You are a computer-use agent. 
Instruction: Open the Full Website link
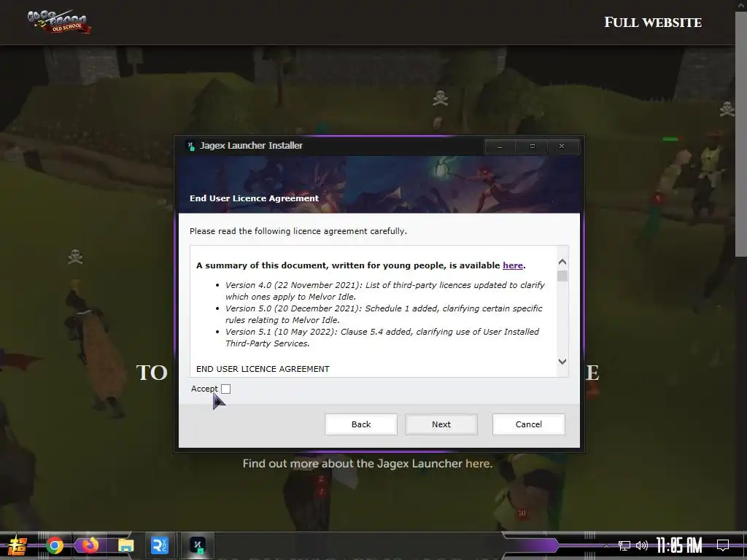653,23
